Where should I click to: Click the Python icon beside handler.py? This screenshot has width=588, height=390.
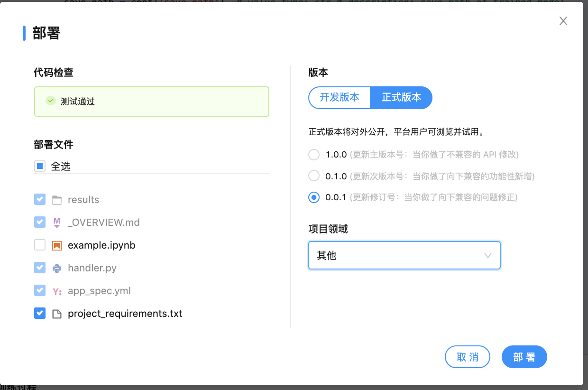pyautogui.click(x=57, y=268)
